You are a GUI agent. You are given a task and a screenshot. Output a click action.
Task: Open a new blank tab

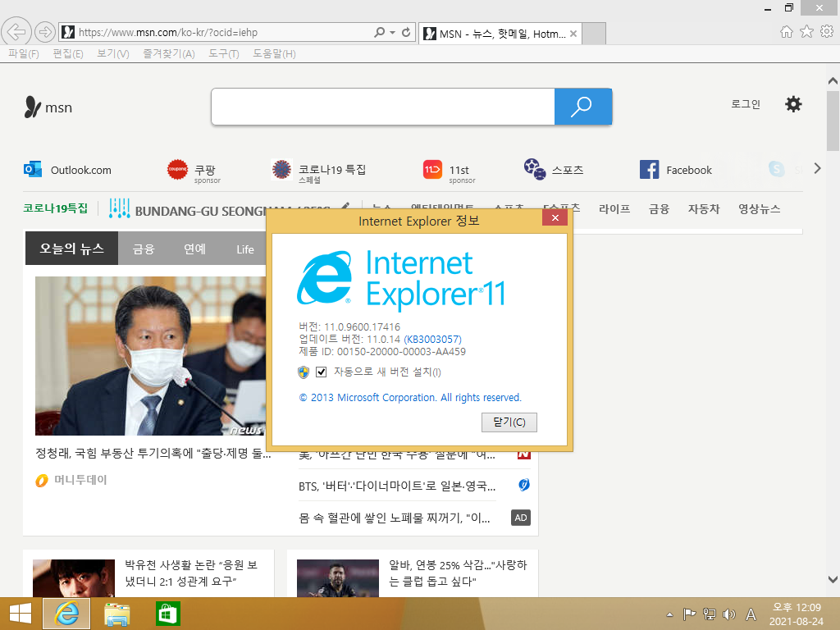pyautogui.click(x=594, y=34)
